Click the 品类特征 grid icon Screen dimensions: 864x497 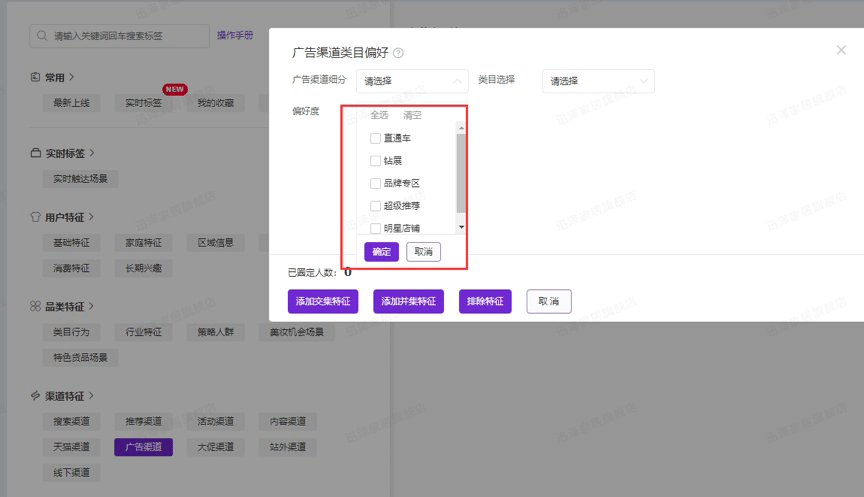click(36, 305)
